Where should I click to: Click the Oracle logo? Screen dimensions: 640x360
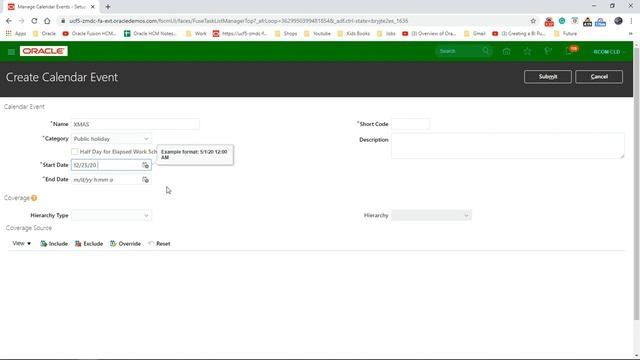[44, 51]
